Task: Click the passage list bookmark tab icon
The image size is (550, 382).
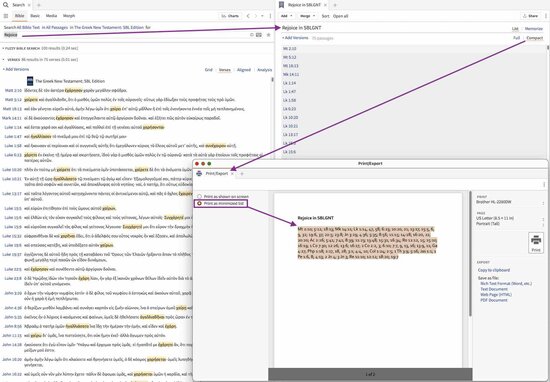Action: click(x=281, y=5)
